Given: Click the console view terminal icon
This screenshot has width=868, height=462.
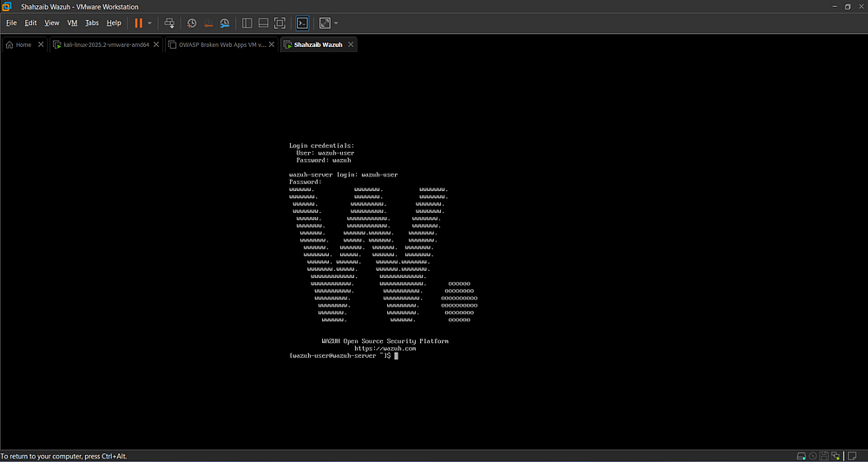Looking at the screenshot, I should coord(302,23).
